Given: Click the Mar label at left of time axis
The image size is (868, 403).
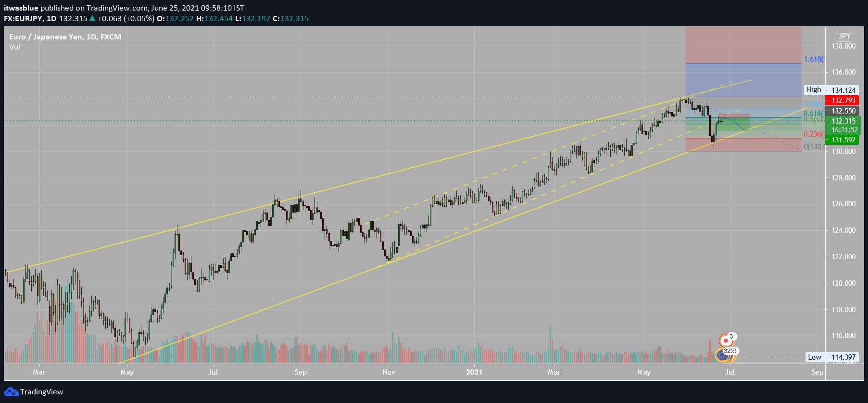Looking at the screenshot, I should [39, 372].
